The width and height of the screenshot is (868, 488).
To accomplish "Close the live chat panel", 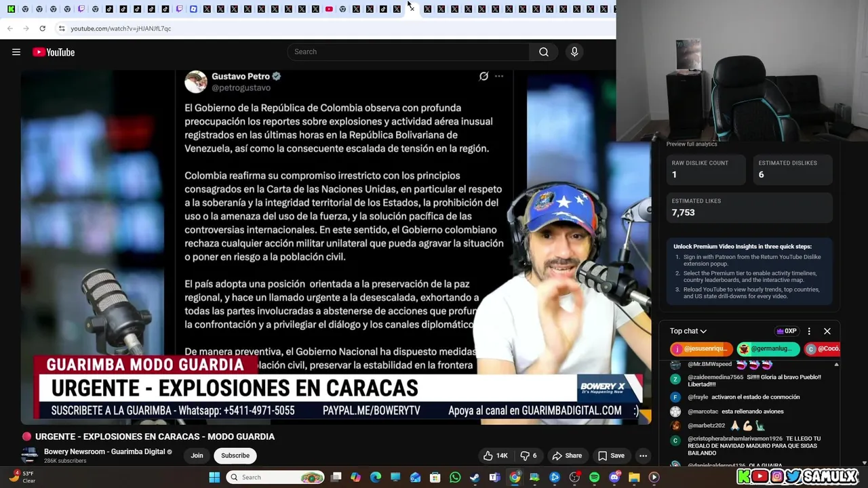I will (x=827, y=331).
